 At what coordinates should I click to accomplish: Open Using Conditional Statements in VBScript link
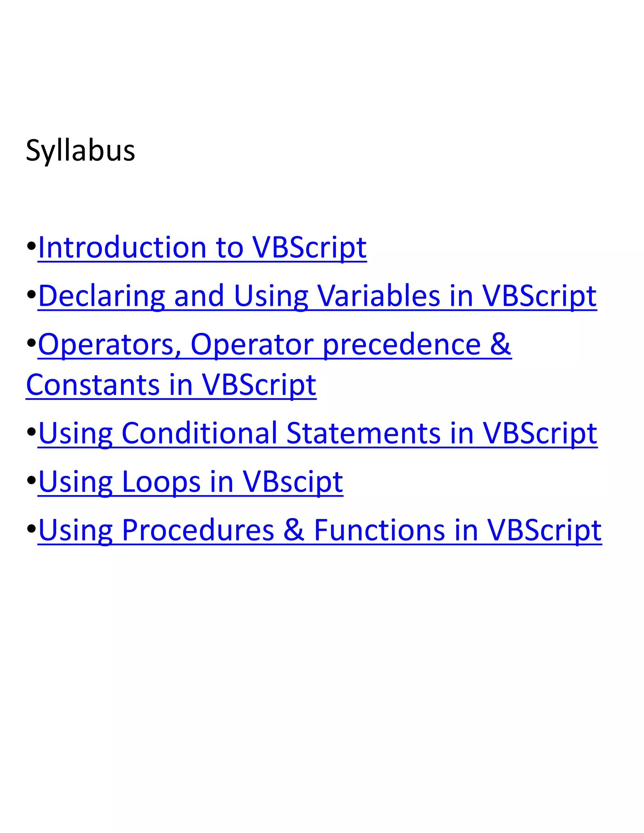[317, 434]
